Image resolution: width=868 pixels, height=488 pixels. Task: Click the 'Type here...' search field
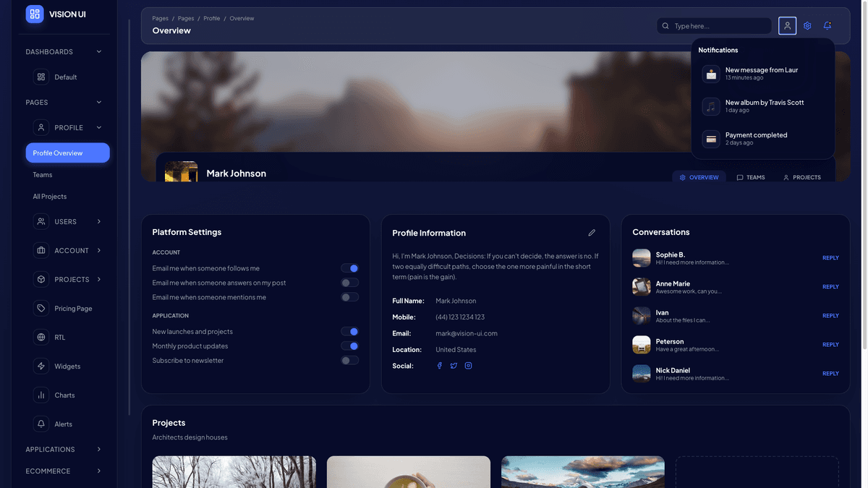point(712,25)
